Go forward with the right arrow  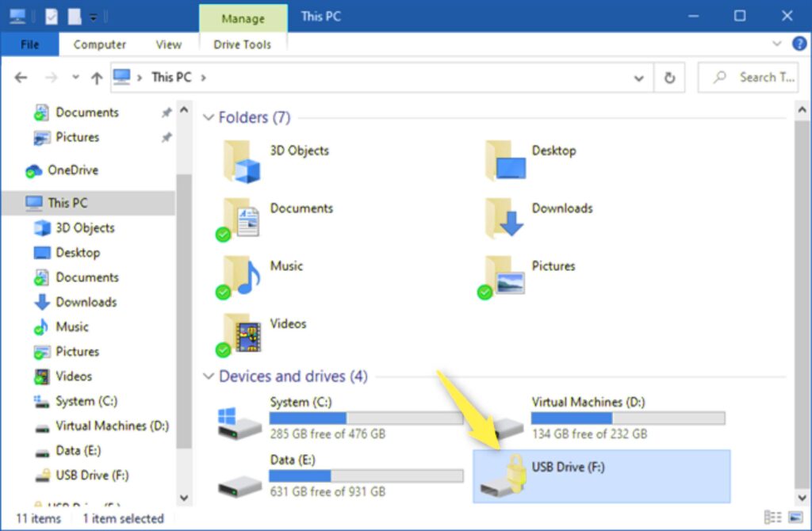(x=51, y=78)
